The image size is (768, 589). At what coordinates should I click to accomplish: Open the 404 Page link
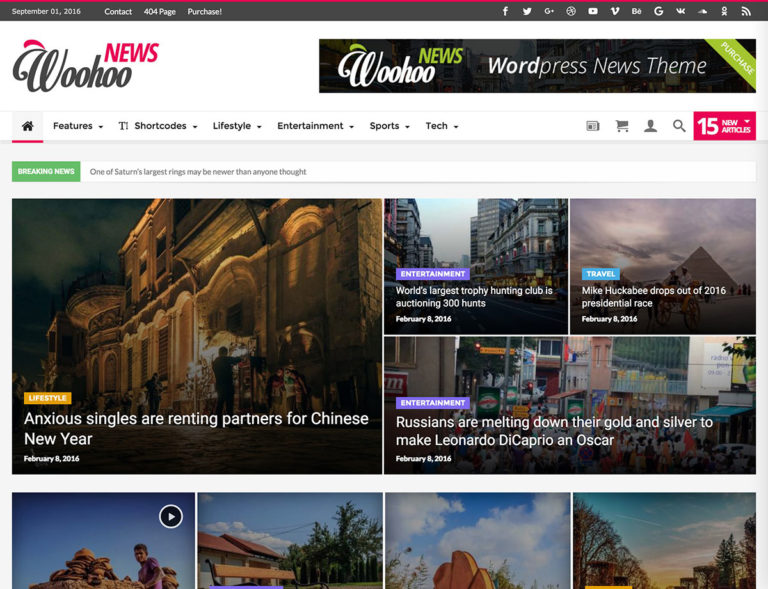(x=160, y=12)
